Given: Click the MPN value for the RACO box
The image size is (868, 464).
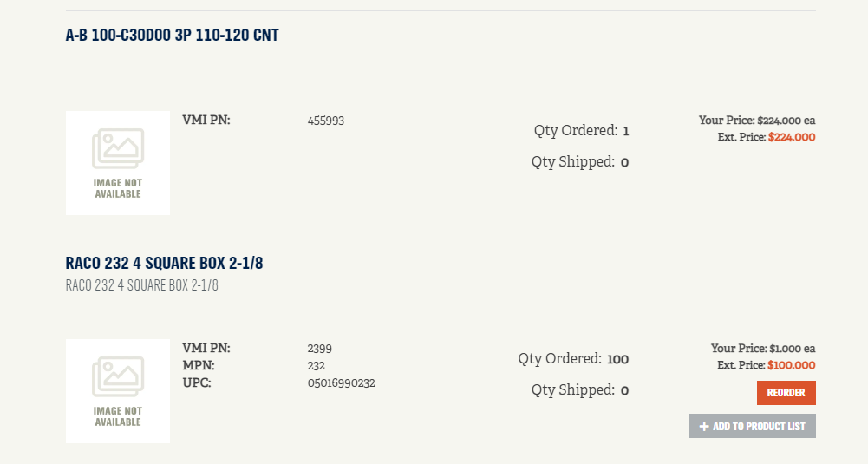Looking at the screenshot, I should point(317,365).
